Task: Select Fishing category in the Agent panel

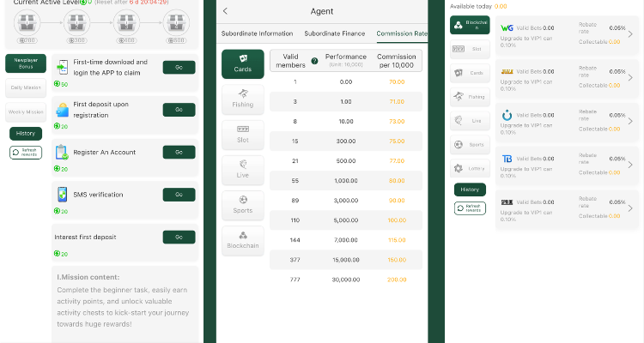Action: (242, 99)
